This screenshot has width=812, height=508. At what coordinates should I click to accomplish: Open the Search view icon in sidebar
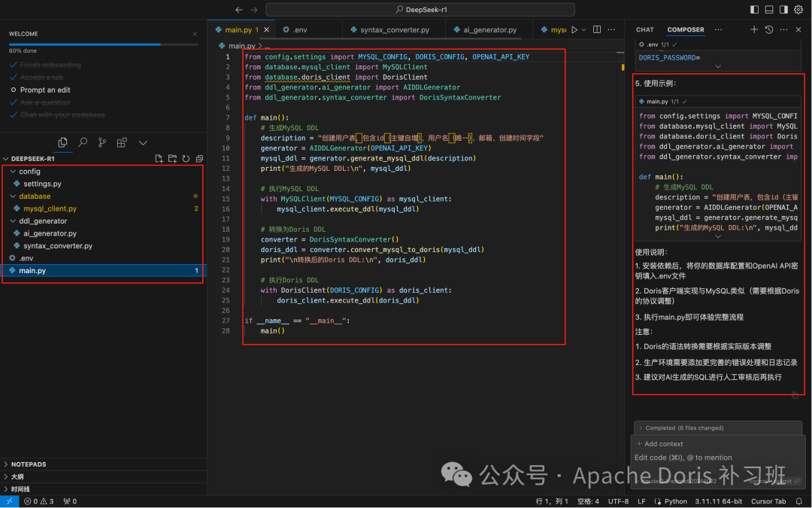pyautogui.click(x=83, y=142)
